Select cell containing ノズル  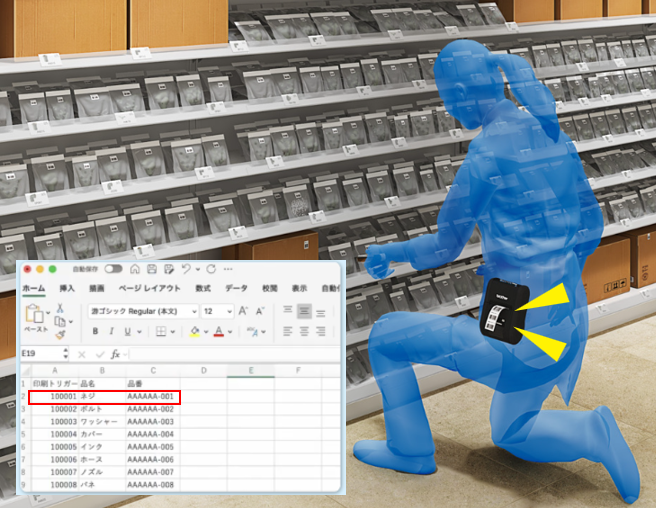(102, 472)
